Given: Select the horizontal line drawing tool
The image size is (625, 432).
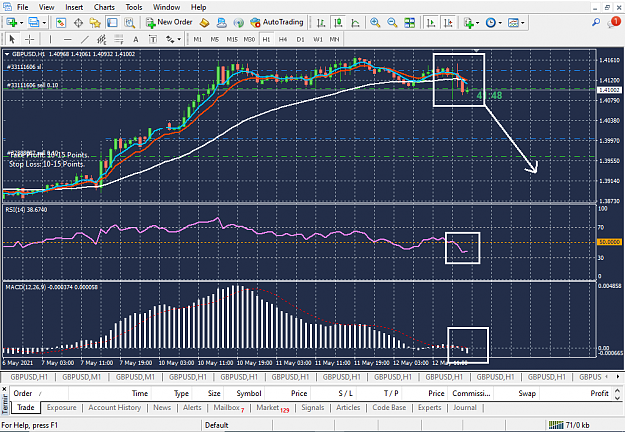Looking at the screenshot, I should click(x=68, y=39).
